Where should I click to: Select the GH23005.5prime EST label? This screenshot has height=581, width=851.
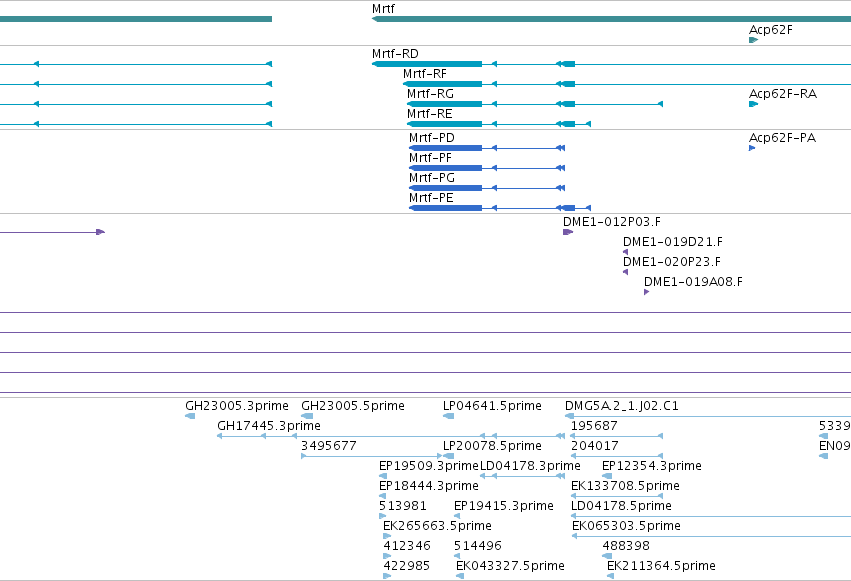click(353, 406)
